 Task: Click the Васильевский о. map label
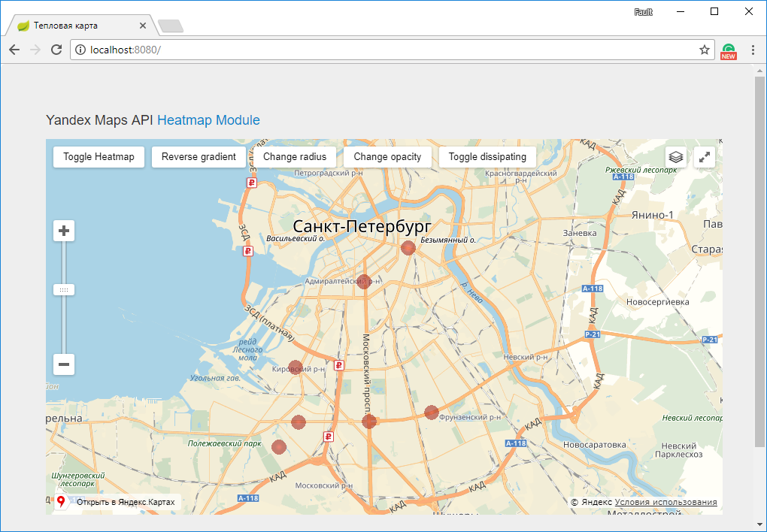296,239
